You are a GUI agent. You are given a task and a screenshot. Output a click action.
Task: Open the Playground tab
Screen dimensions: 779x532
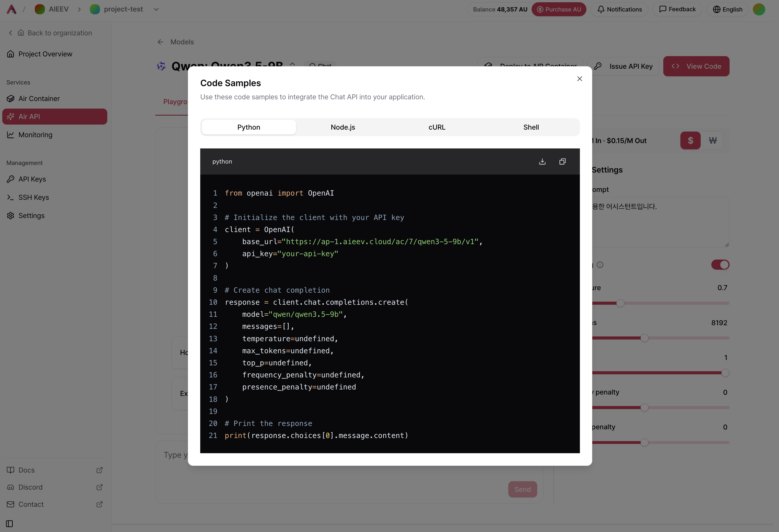[x=175, y=102]
